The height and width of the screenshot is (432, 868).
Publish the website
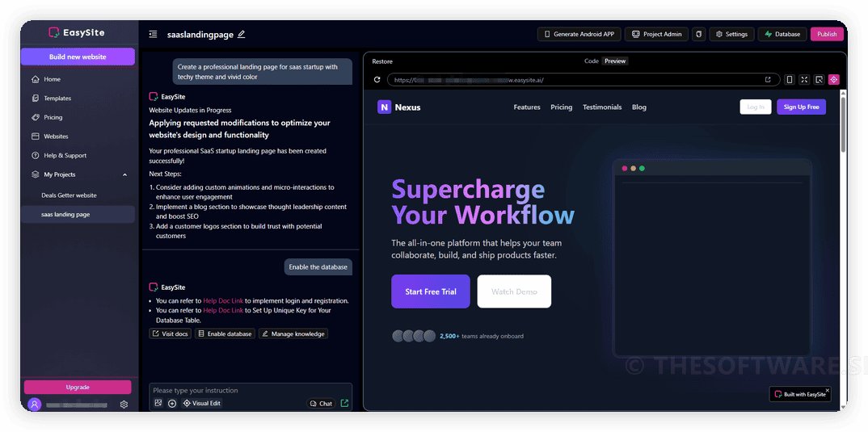(x=827, y=34)
